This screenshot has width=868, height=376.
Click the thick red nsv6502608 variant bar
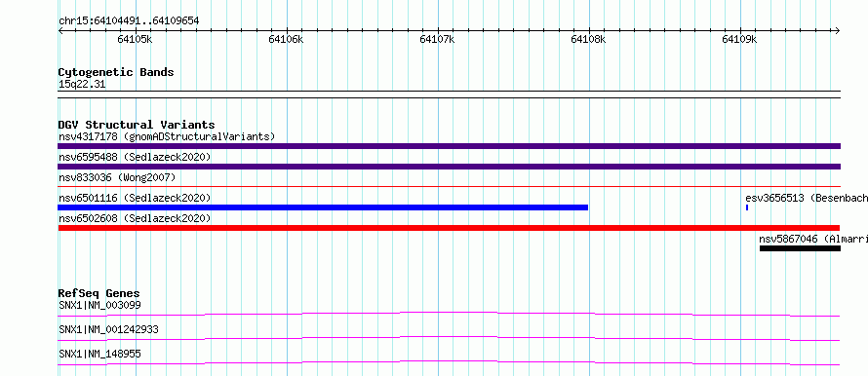tap(449, 228)
